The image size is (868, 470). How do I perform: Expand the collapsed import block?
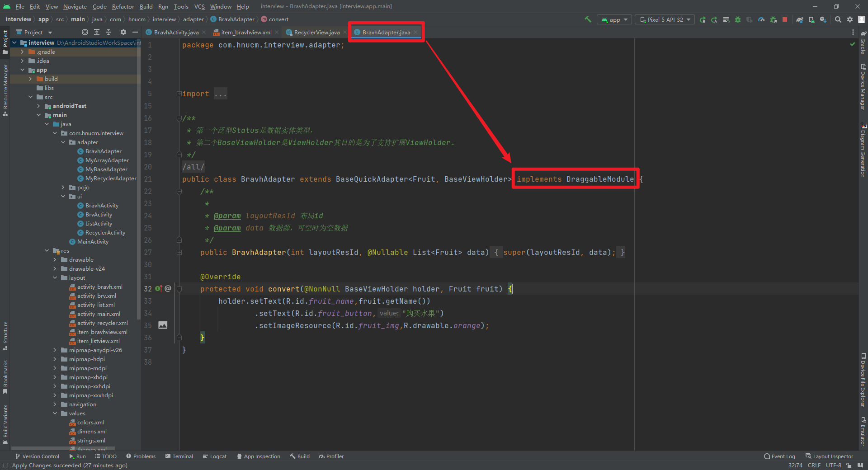pyautogui.click(x=179, y=94)
